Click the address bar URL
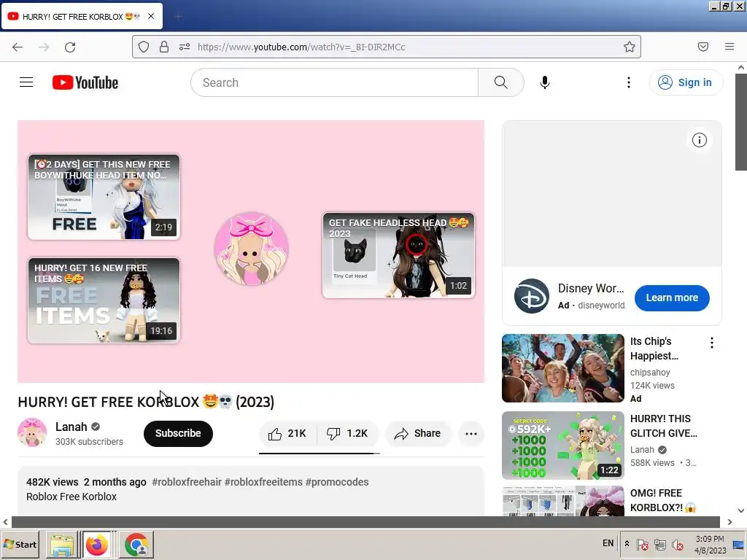Viewport: 747px width, 560px height. point(301,47)
